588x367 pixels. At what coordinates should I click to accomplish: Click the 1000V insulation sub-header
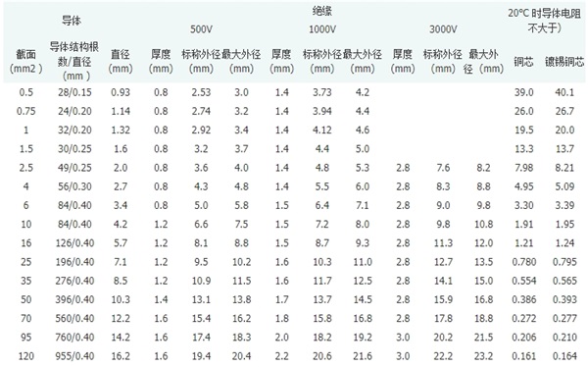322,29
